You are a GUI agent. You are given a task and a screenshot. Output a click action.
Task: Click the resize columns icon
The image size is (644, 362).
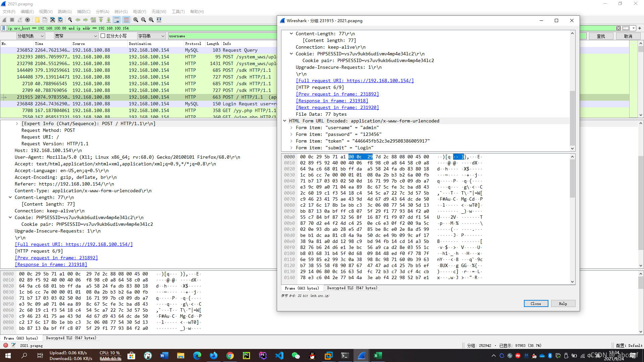159,20
